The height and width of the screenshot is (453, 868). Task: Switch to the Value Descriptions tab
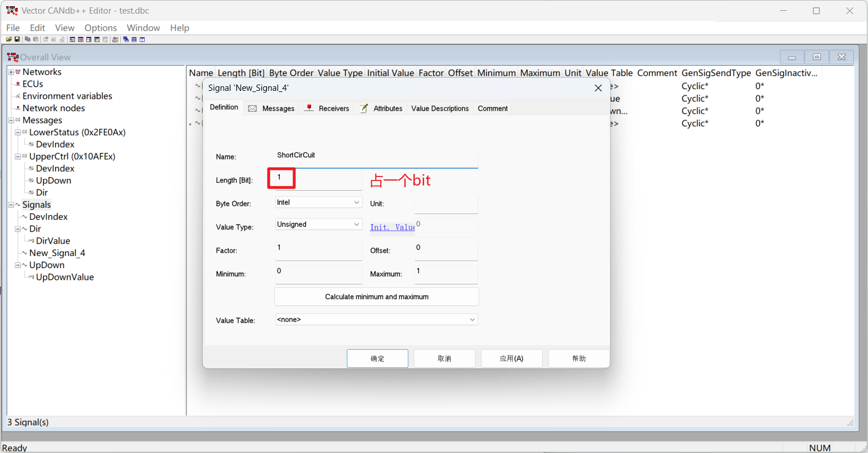[x=440, y=108]
